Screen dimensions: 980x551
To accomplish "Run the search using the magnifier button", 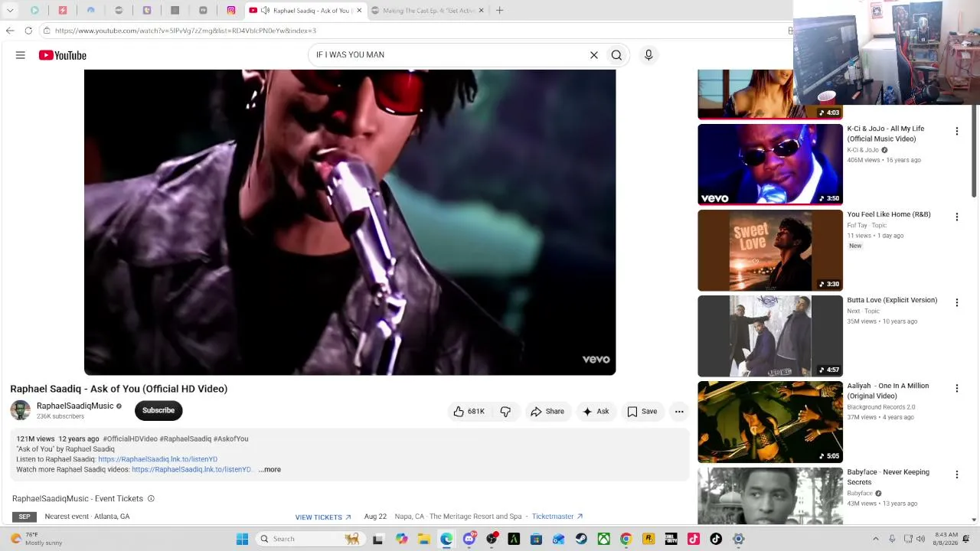I will 616,55.
